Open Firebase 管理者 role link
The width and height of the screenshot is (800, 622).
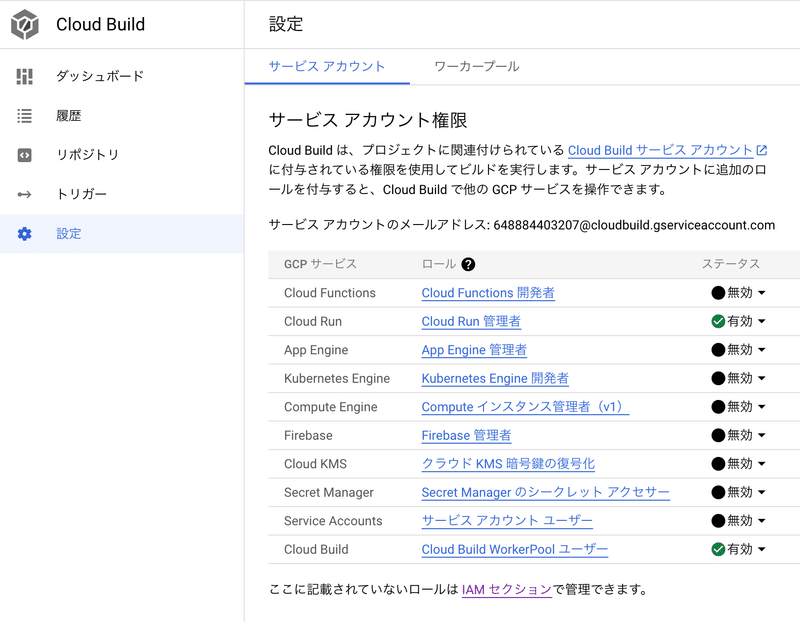click(x=466, y=435)
